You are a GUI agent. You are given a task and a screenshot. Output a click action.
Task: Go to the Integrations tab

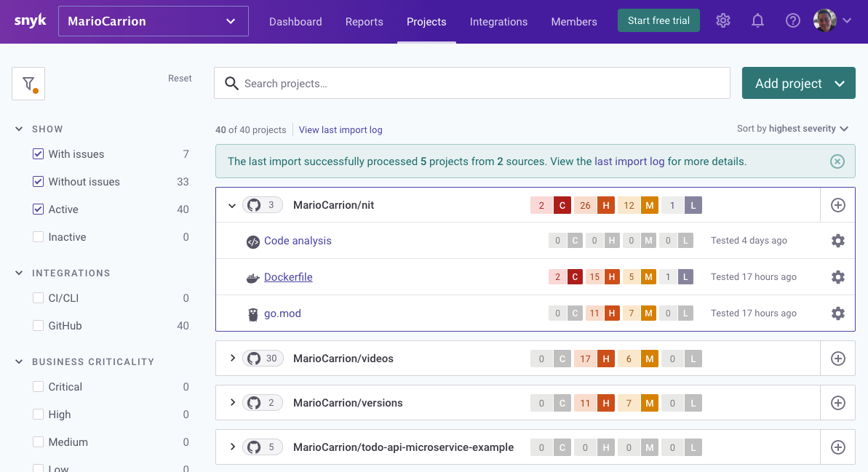click(x=499, y=22)
